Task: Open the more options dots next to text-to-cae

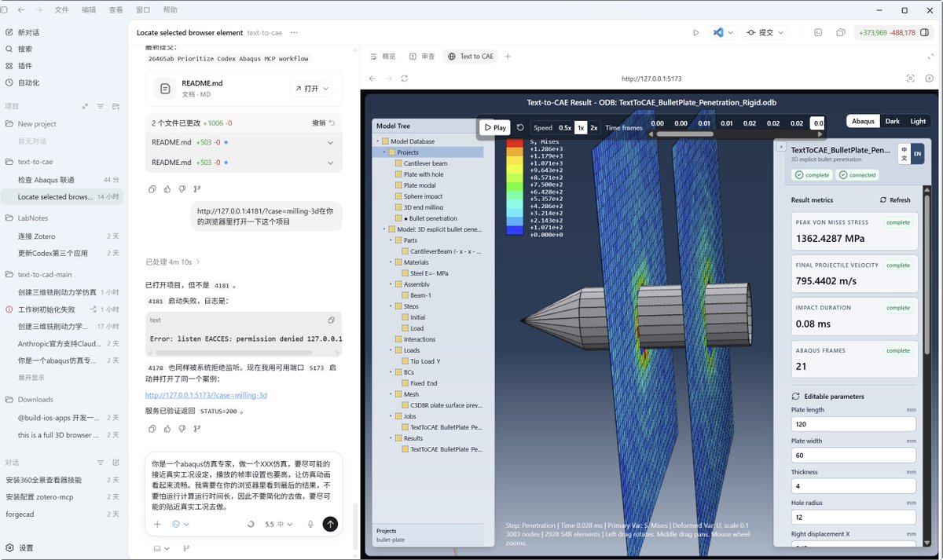Action: [294, 33]
